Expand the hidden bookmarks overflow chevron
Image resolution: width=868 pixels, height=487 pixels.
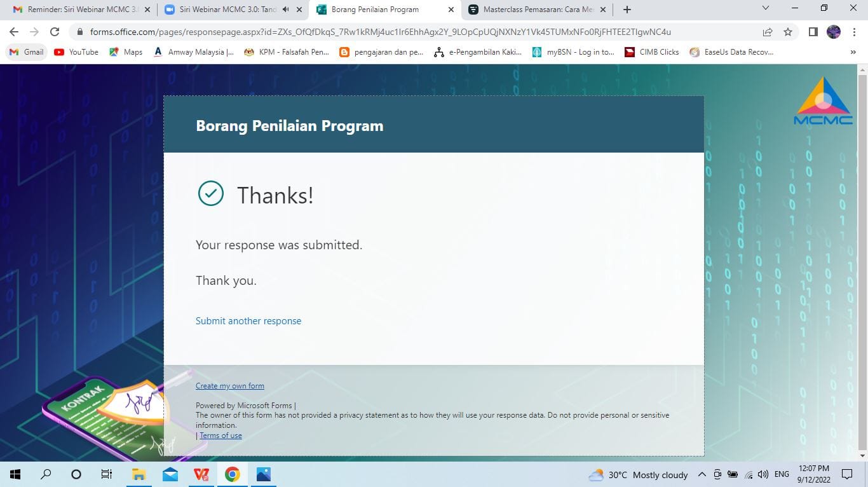[x=853, y=52]
